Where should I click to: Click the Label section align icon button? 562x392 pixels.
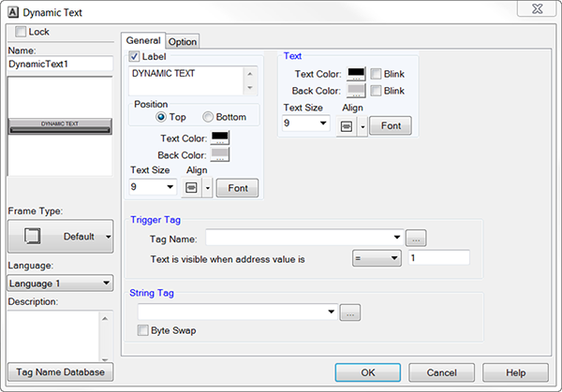191,188
